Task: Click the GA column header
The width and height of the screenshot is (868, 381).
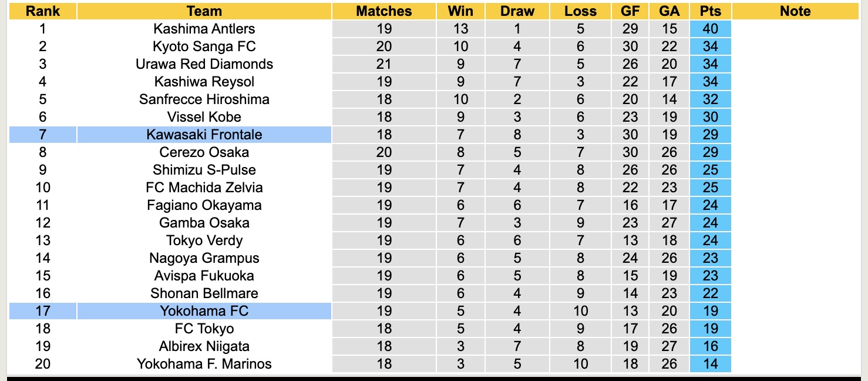Action: [x=669, y=11]
